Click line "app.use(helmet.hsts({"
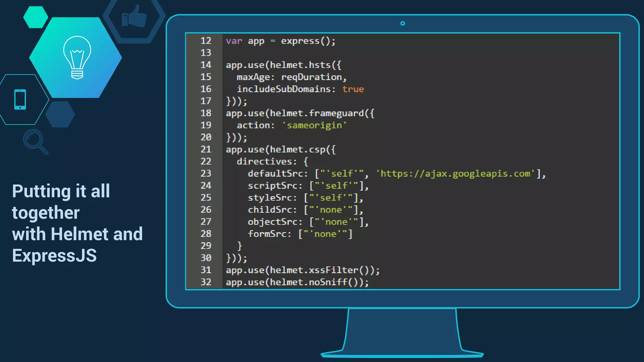This screenshot has height=362, width=644. coord(283,65)
